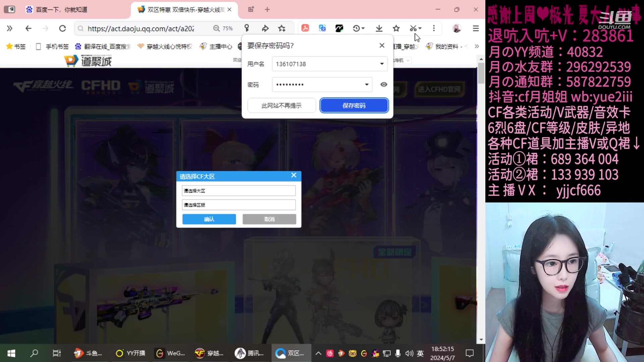Open Windows notification center

[x=470, y=353]
